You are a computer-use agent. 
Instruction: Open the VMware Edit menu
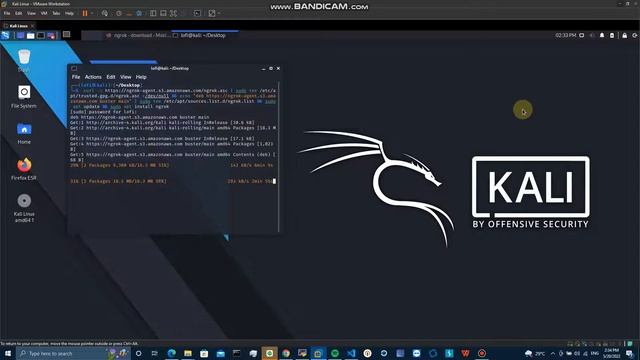(x=19, y=13)
